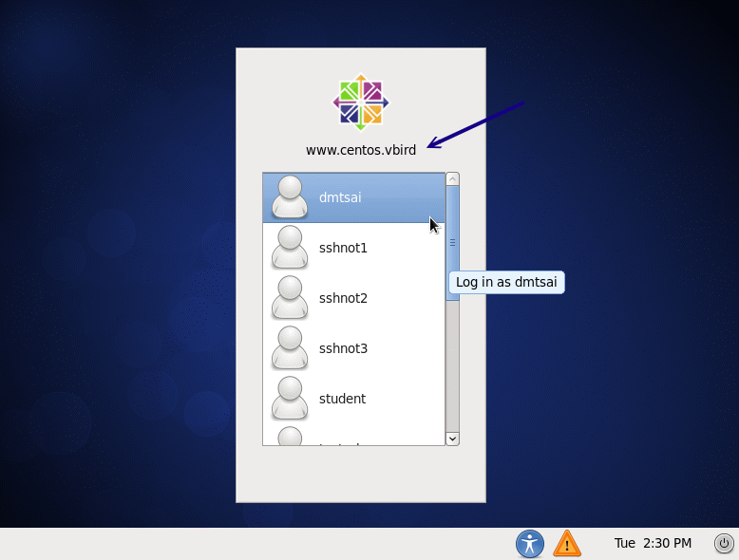Click the orange warning triangle icon

coord(567,544)
